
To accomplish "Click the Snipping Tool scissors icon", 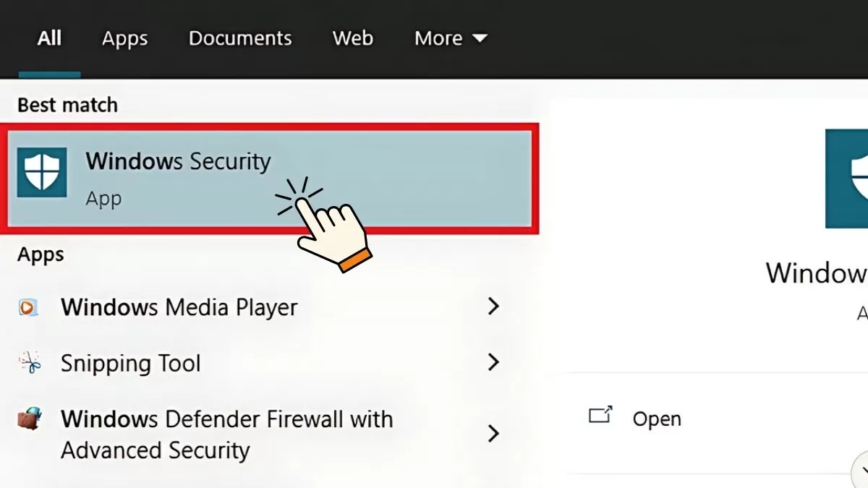I will (x=30, y=363).
